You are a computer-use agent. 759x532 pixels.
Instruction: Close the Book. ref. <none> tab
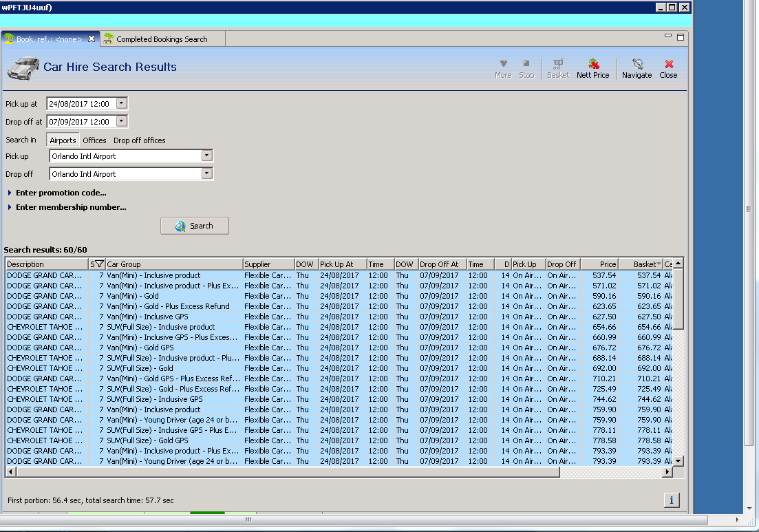click(92, 39)
